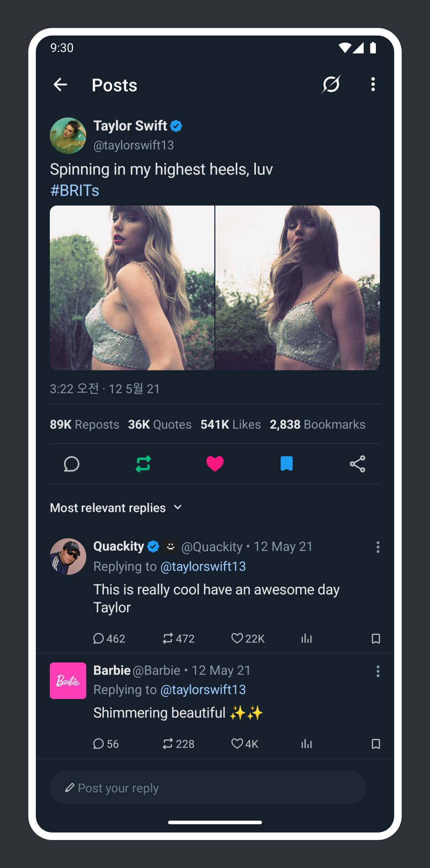
Task: Tap the reply bubble icon under main post
Action: pos(71,464)
